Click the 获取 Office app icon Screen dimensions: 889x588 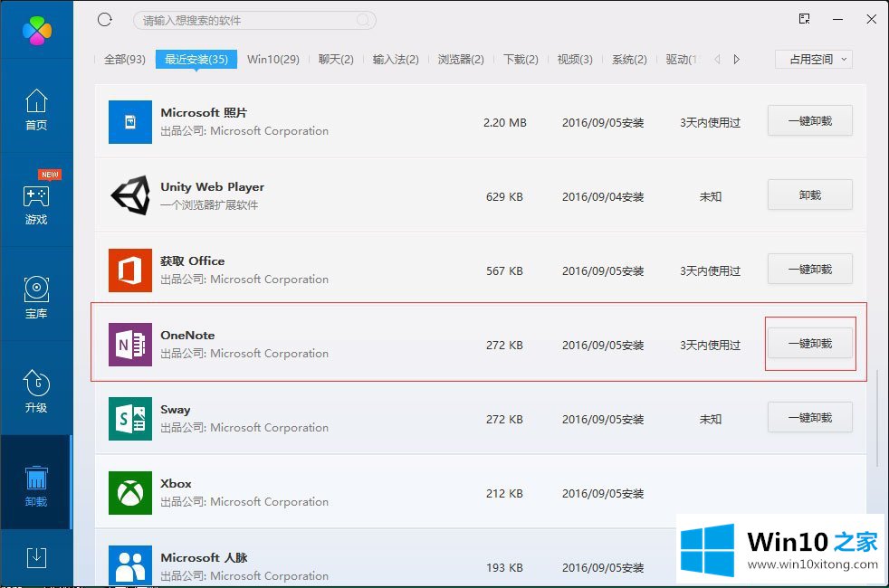[130, 270]
